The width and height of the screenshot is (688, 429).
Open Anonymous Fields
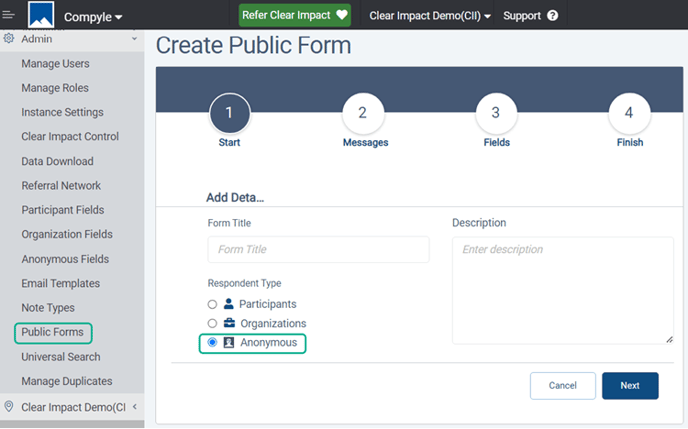coord(65,259)
